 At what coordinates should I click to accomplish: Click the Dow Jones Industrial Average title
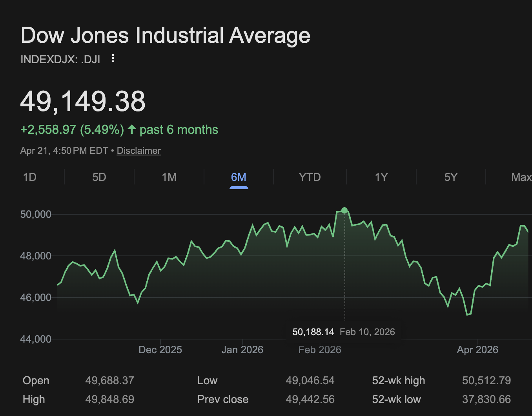pos(165,35)
